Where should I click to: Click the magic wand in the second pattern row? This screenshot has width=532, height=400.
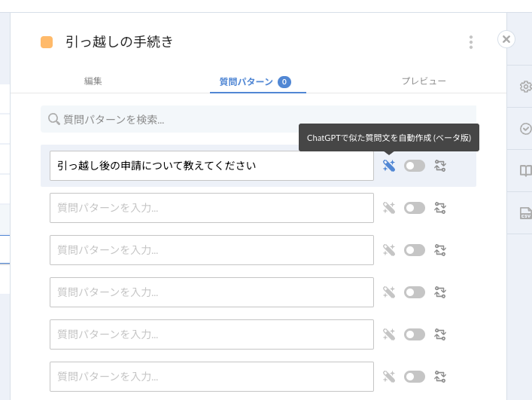389,208
